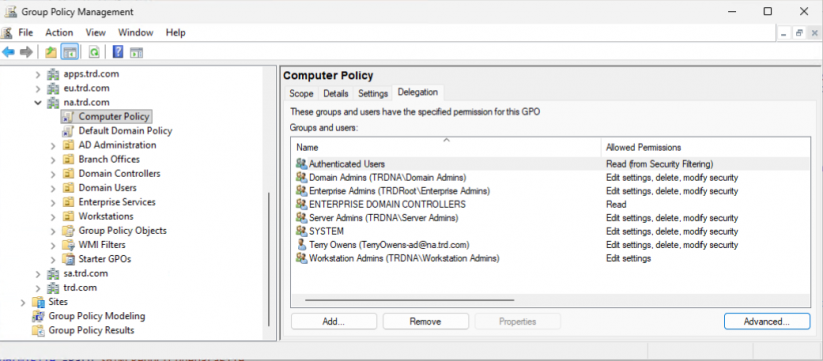Click the Domain Admins group icon
The image size is (823, 361).
pos(301,177)
